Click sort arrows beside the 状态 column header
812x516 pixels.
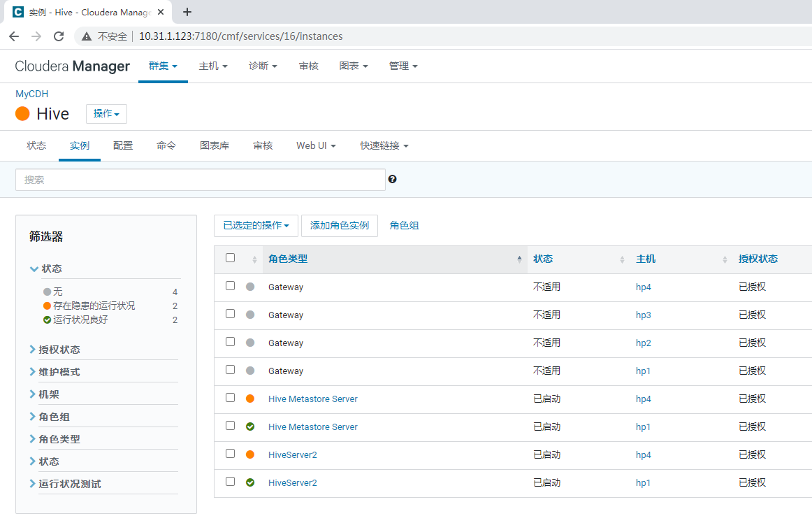622,259
